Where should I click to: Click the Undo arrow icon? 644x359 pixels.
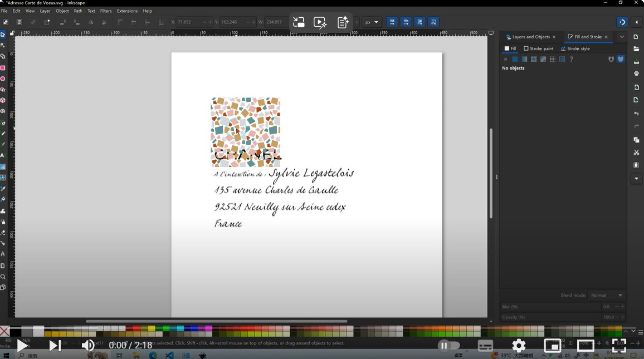636,114
